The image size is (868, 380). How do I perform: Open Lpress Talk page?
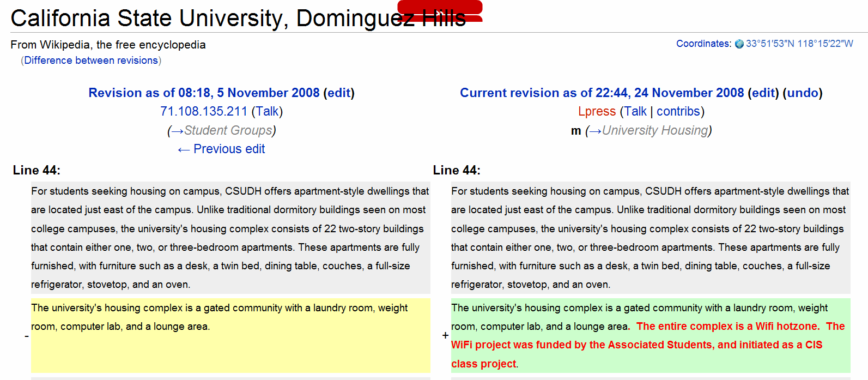pyautogui.click(x=635, y=111)
